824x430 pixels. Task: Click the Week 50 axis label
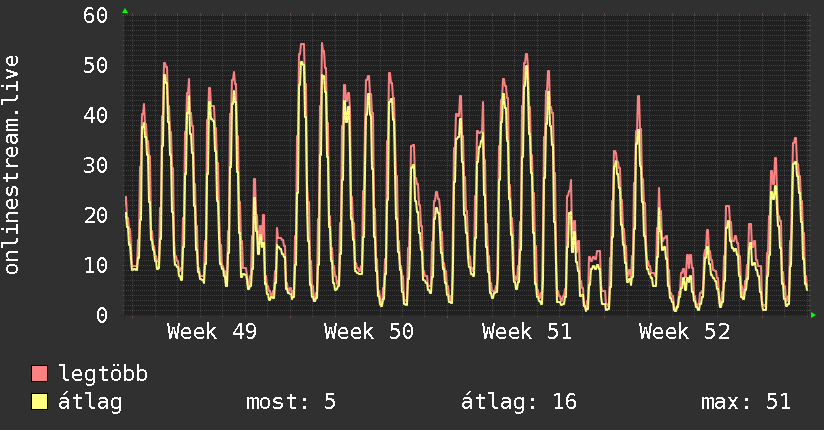tap(369, 332)
